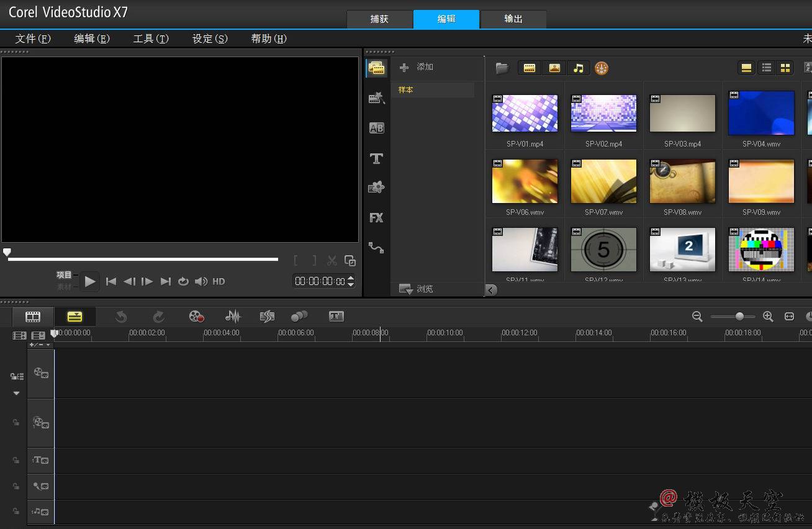This screenshot has height=529, width=812.
Task: Toggle showing videos in the library
Action: coord(530,68)
